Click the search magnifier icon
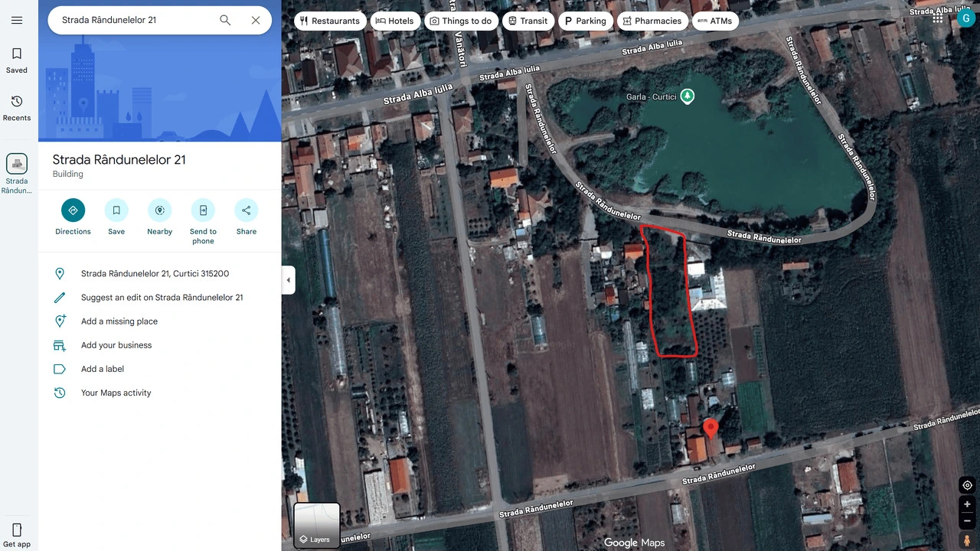This screenshot has height=551, width=980. [x=225, y=21]
